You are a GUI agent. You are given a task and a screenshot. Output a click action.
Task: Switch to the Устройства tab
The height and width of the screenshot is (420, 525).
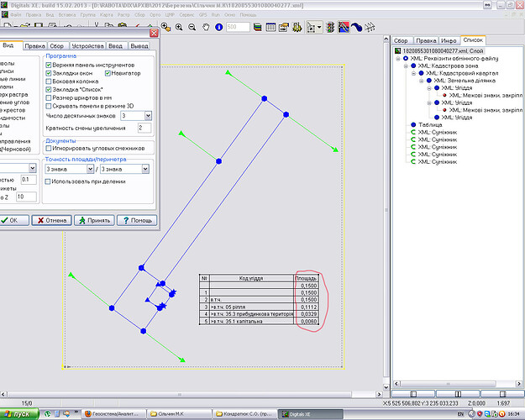coord(87,46)
